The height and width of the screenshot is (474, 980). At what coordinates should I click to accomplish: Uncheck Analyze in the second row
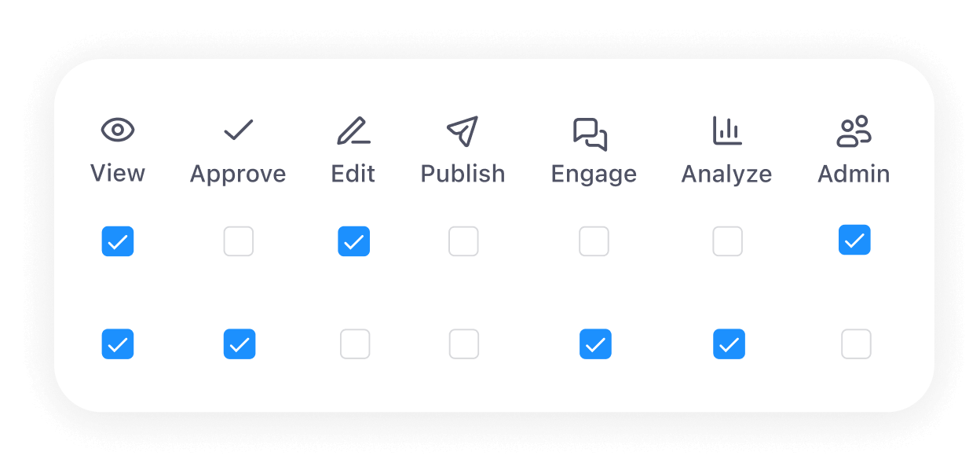pos(729,344)
